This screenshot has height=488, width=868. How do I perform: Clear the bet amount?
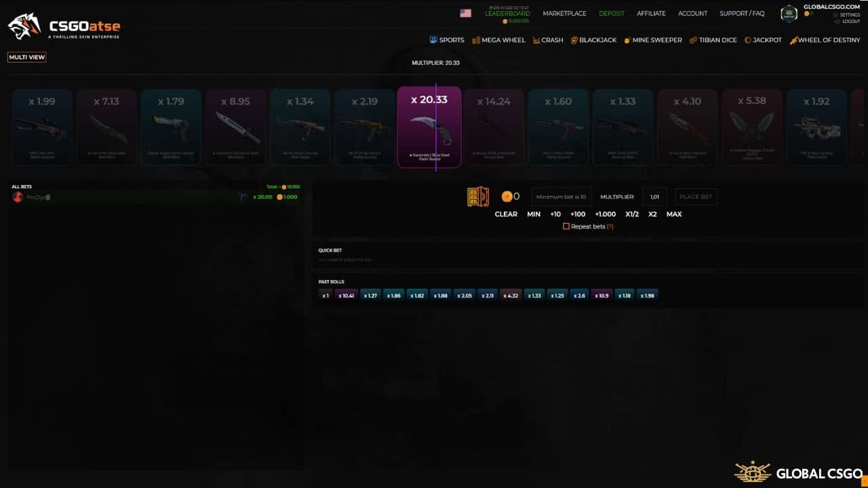[x=506, y=214]
